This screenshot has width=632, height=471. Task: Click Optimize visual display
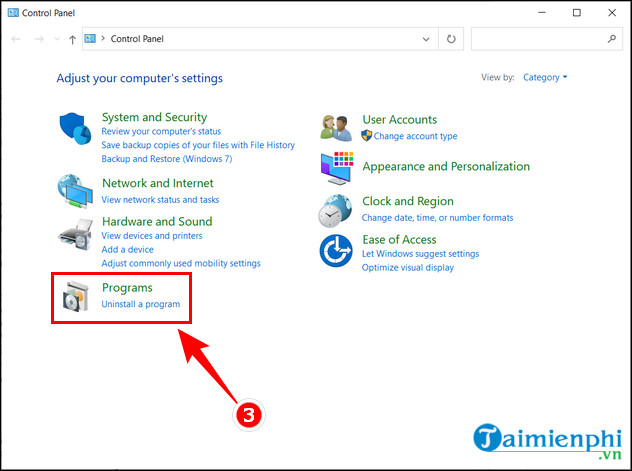click(x=407, y=268)
